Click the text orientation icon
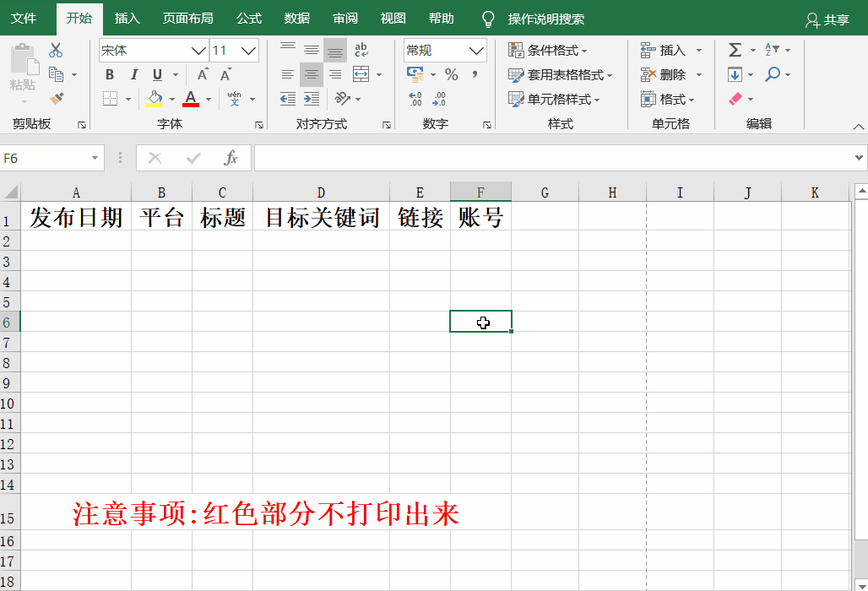The width and height of the screenshot is (868, 591). pyautogui.click(x=343, y=99)
